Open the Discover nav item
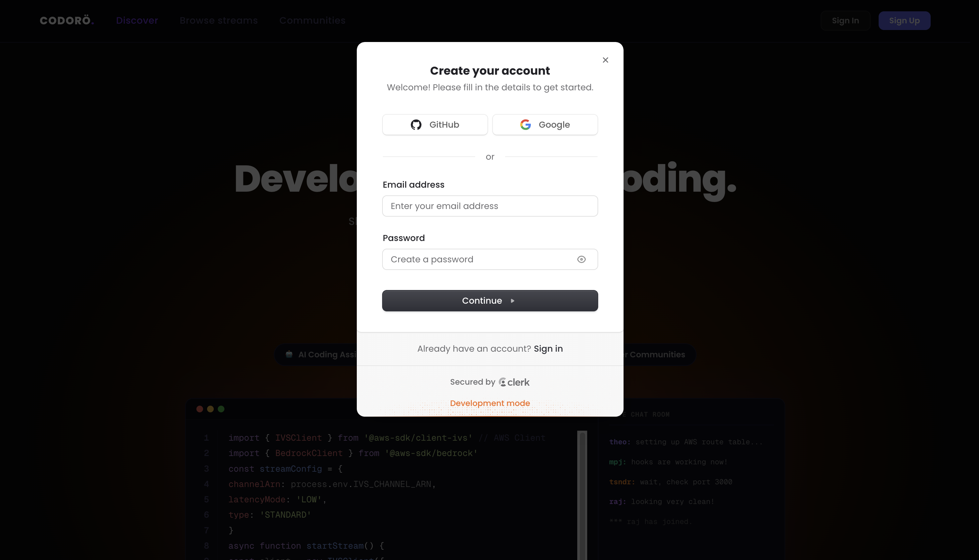This screenshot has height=560, width=979. pos(137,20)
